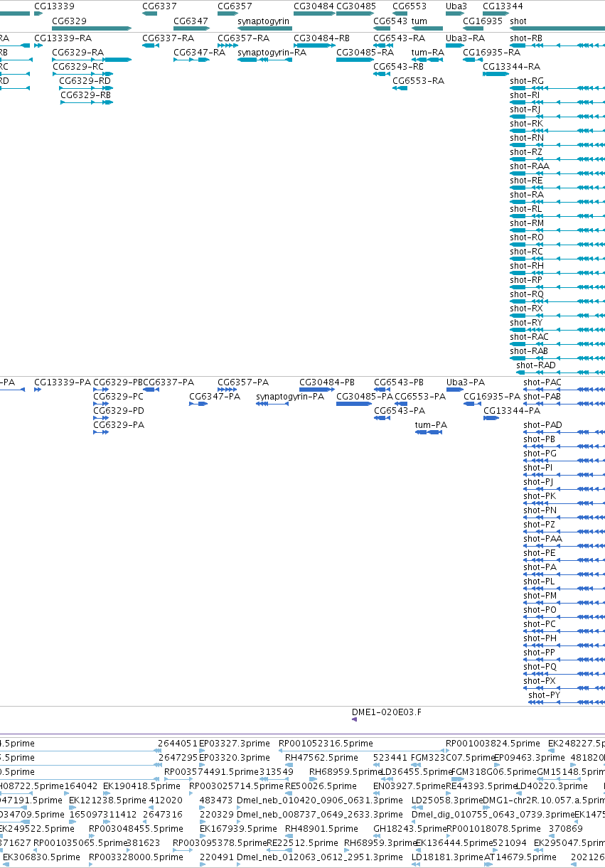Select protein synaptogyrin-PA
The width and height of the screenshot is (605, 868).
[x=290, y=397]
